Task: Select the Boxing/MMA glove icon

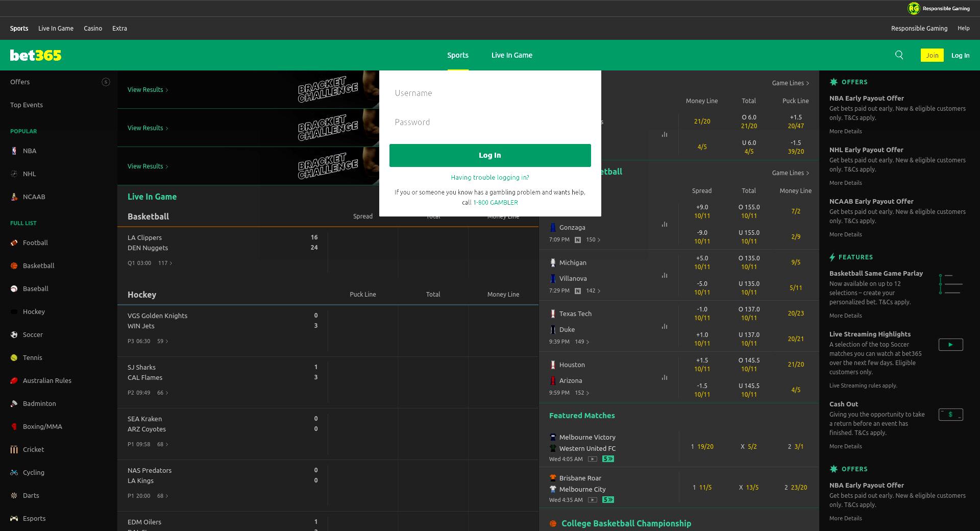Action: (x=14, y=427)
